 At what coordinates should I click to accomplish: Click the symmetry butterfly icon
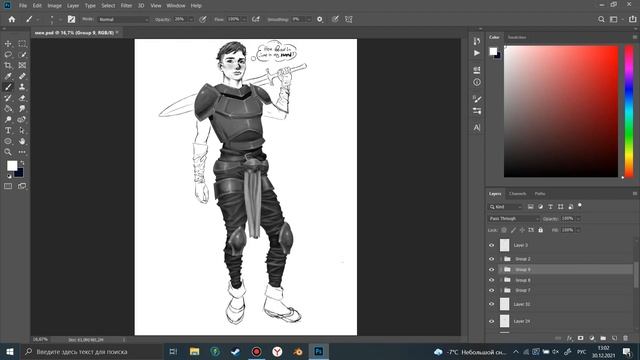coord(349,19)
